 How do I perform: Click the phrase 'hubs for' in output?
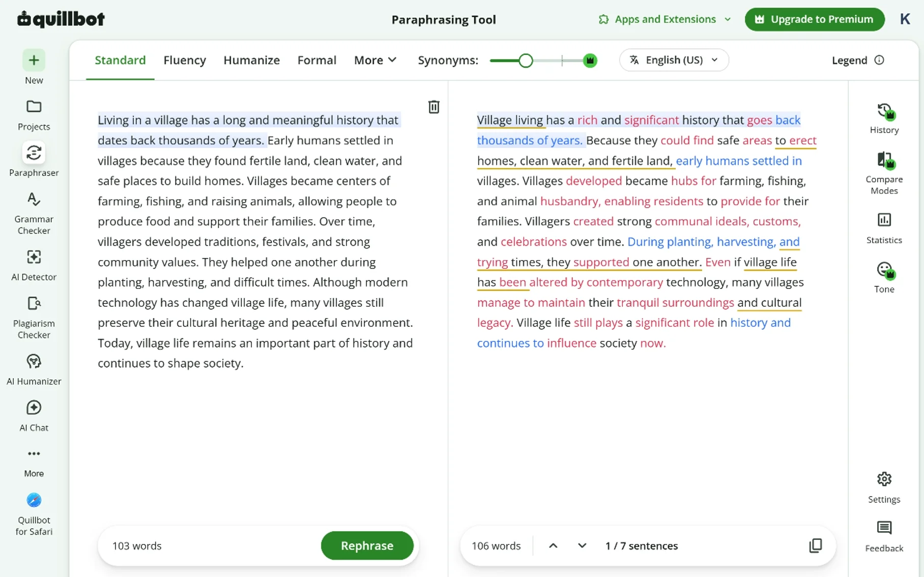click(x=693, y=181)
